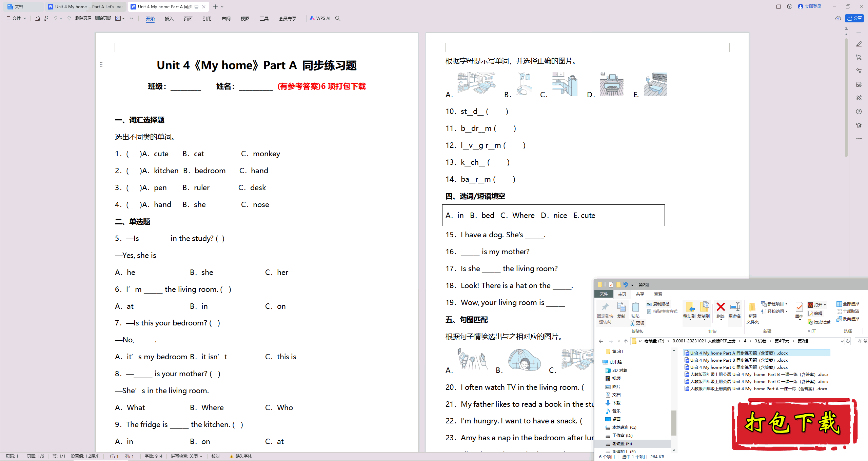The width and height of the screenshot is (868, 461).
Task: Switch to the 视图 ribbon tab
Action: pyautogui.click(x=245, y=19)
